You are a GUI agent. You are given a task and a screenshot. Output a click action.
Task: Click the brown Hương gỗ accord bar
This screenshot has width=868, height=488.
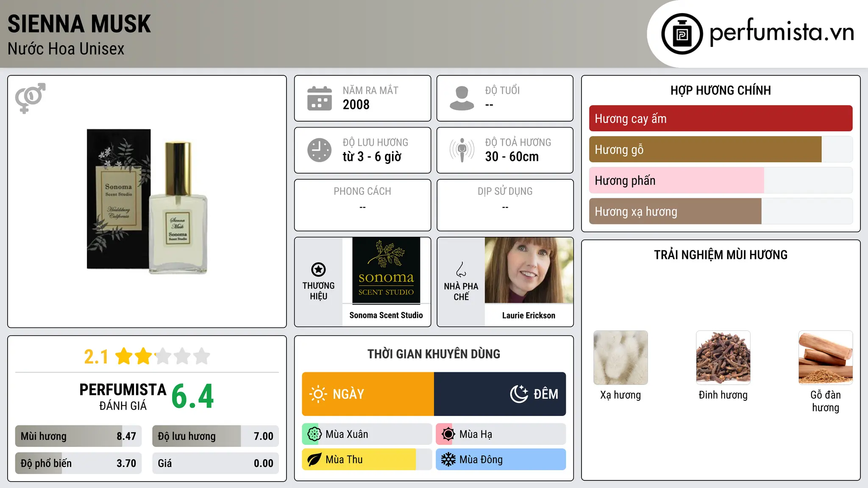(721, 150)
